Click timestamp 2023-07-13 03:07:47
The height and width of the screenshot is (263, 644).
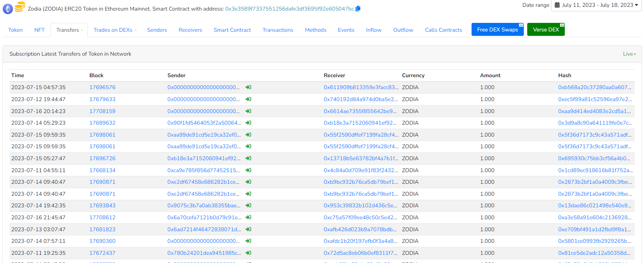click(38, 230)
